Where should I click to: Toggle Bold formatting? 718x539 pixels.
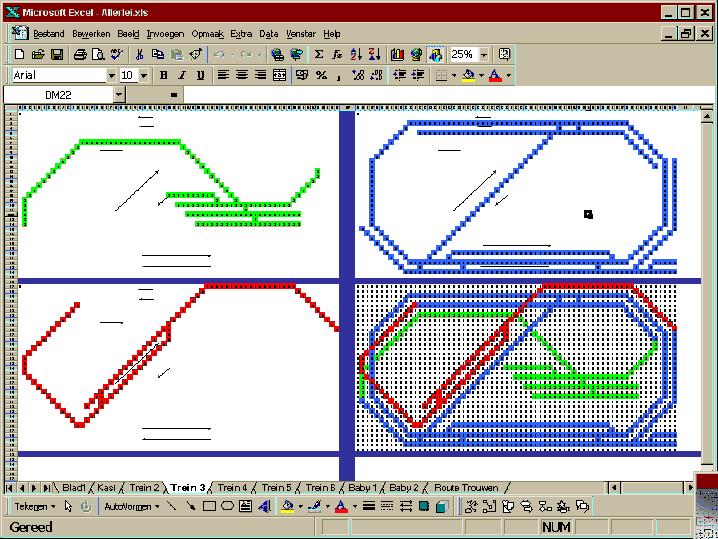pos(163,75)
